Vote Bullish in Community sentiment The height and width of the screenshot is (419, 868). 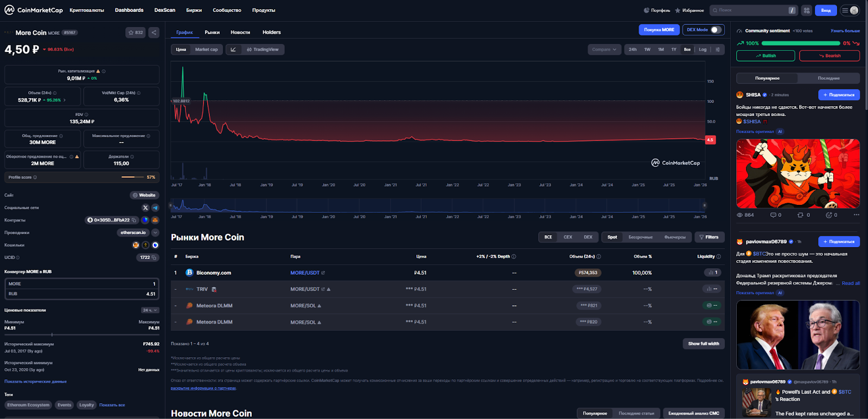[x=765, y=56]
